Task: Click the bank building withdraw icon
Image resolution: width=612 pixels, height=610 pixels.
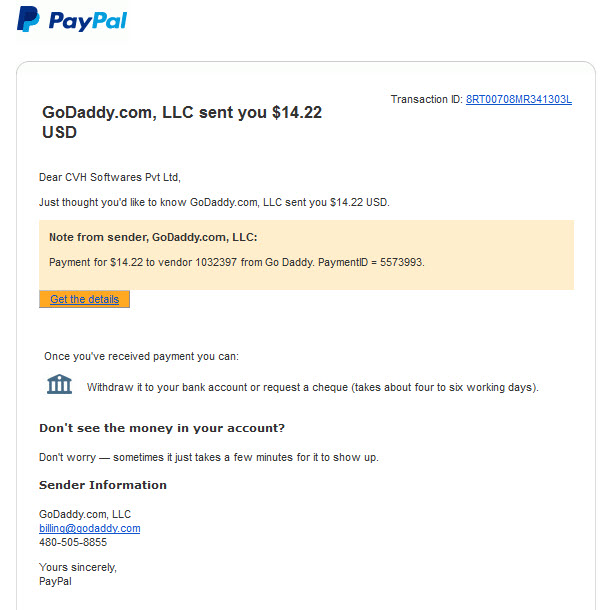Action: point(59,384)
